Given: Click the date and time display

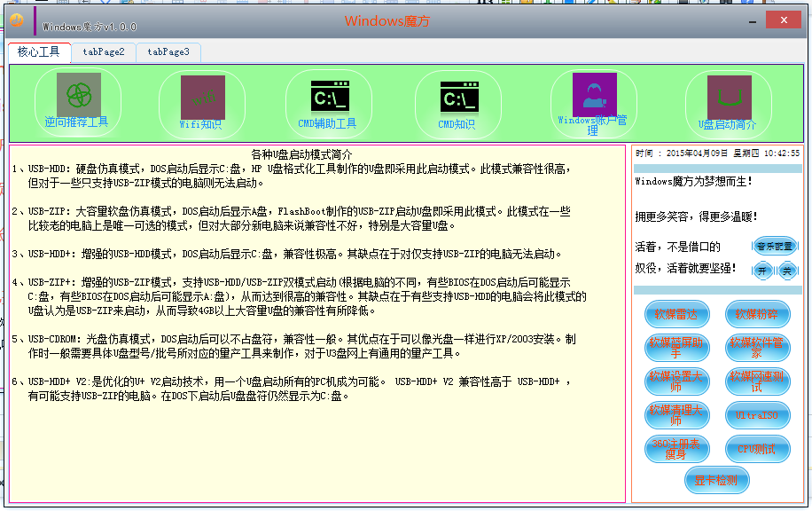Looking at the screenshot, I should tap(718, 153).
